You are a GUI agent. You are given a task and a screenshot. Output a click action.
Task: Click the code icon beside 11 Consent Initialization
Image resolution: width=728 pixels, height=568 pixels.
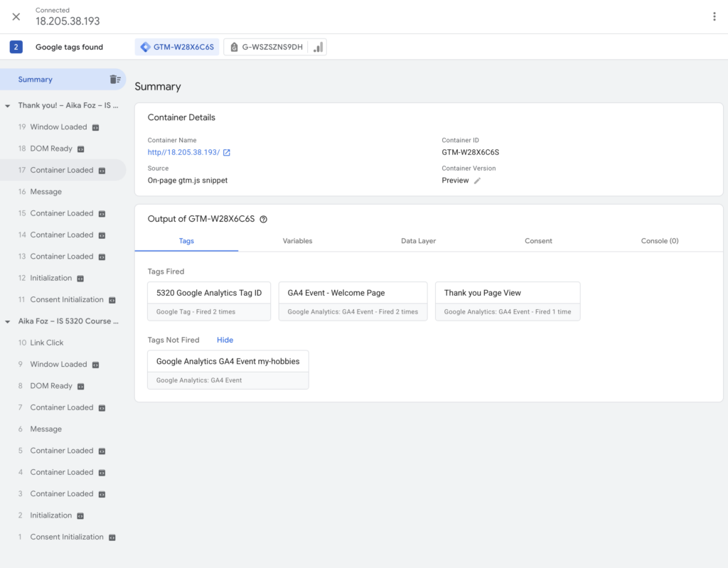click(x=112, y=300)
